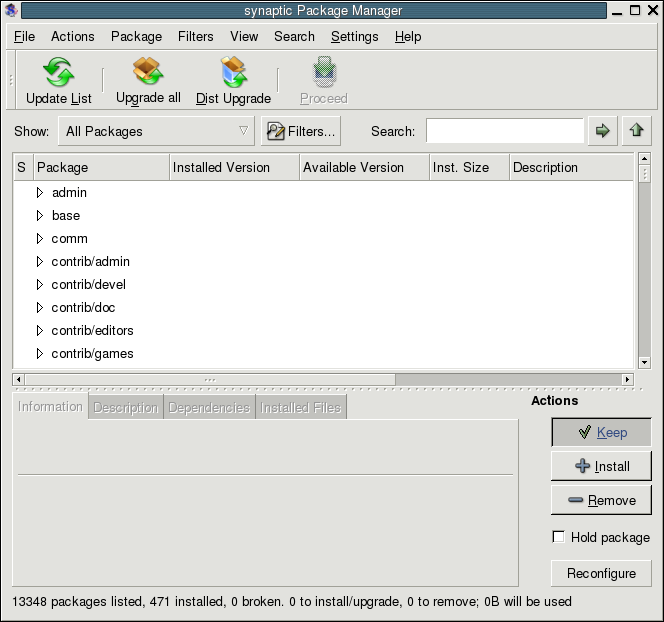Click the horizontal scrollbar right arrow
Image resolution: width=664 pixels, height=622 pixels.
pyautogui.click(x=628, y=379)
